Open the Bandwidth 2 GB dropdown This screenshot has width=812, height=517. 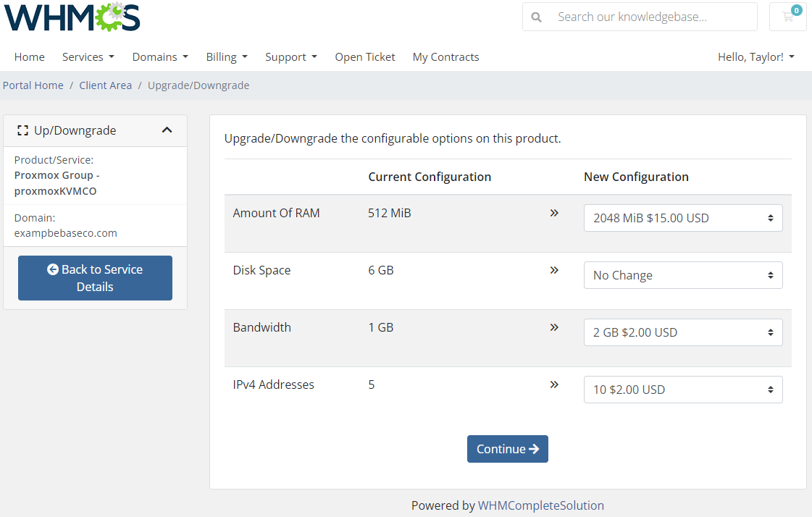683,332
